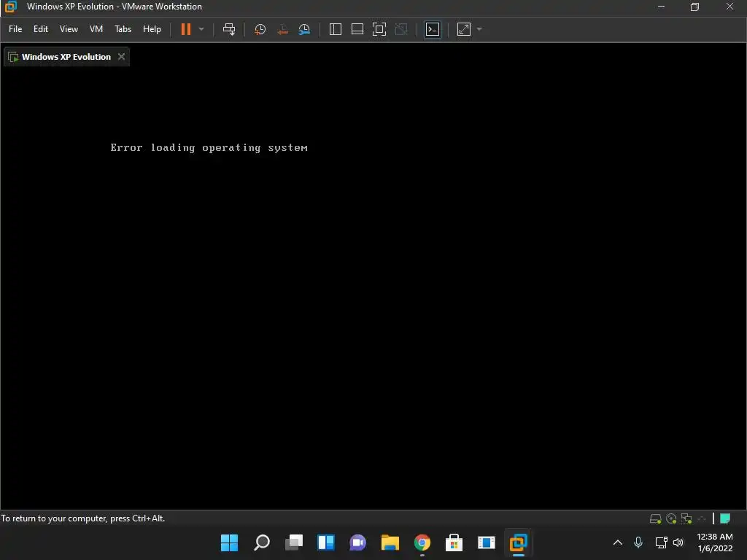Screen dimensions: 747x560
Task: Pause the virtual machine
Action: coord(186,29)
